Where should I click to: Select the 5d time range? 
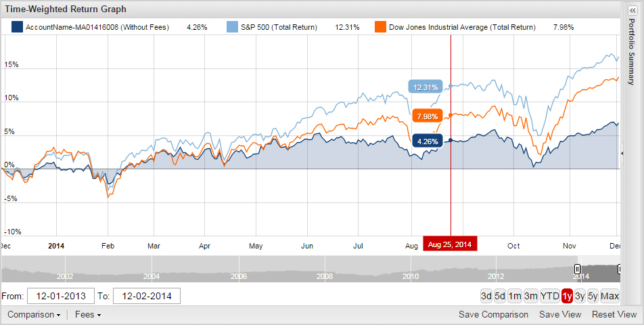(500, 296)
